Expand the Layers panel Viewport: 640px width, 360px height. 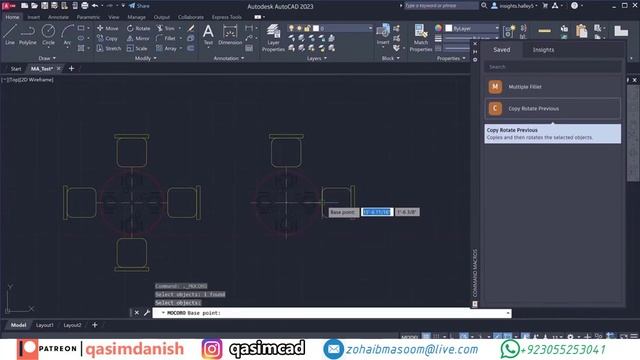pyautogui.click(x=317, y=58)
